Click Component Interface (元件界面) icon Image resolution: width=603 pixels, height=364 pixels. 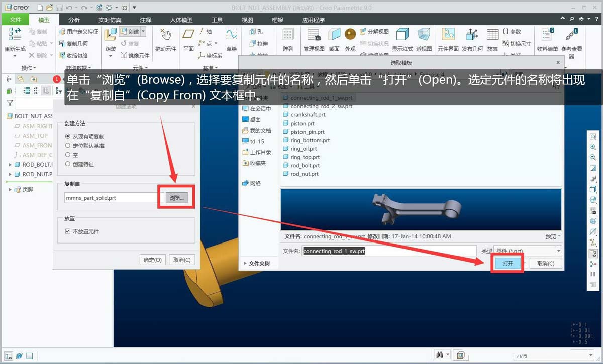click(x=448, y=35)
